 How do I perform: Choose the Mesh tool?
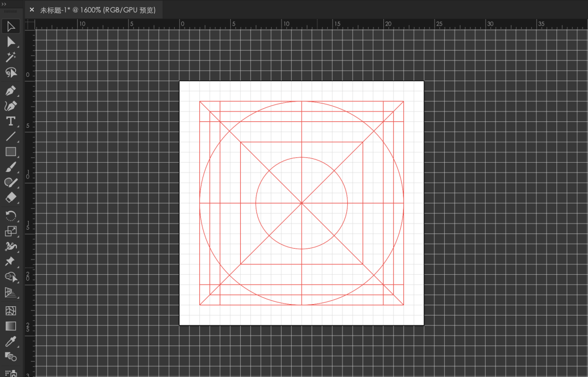(x=10, y=311)
